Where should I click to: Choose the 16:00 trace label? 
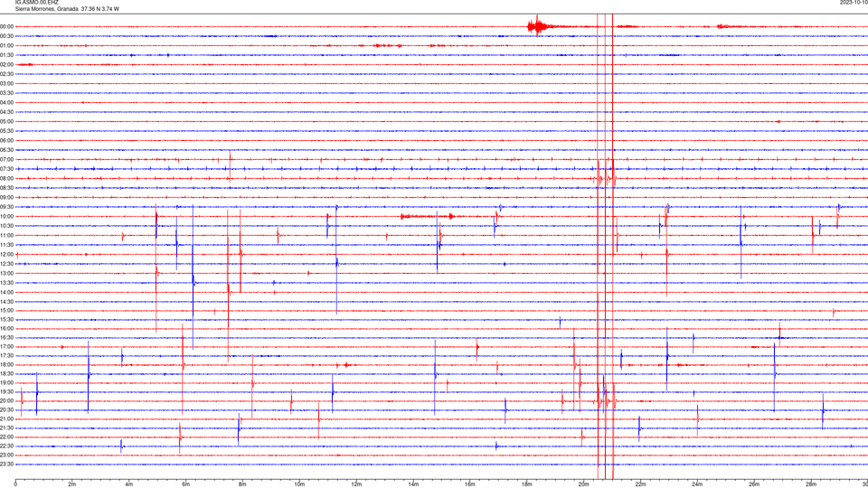[x=6, y=329]
